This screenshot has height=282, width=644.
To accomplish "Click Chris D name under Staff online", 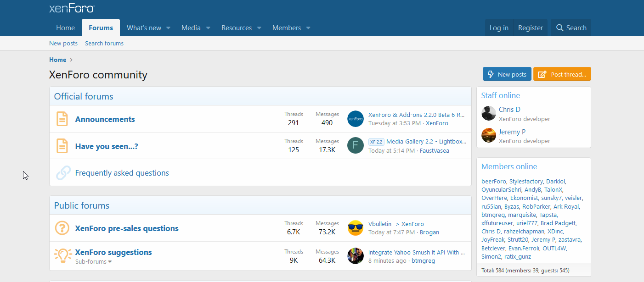I will click(509, 110).
